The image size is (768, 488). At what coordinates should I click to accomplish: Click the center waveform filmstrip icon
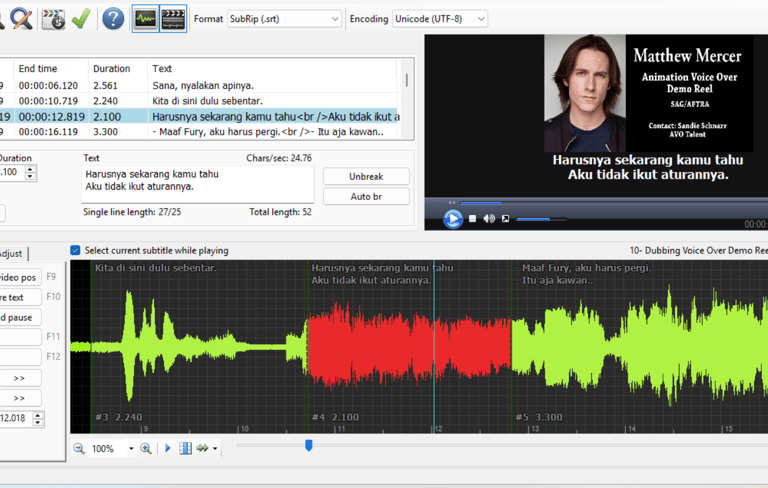point(185,448)
